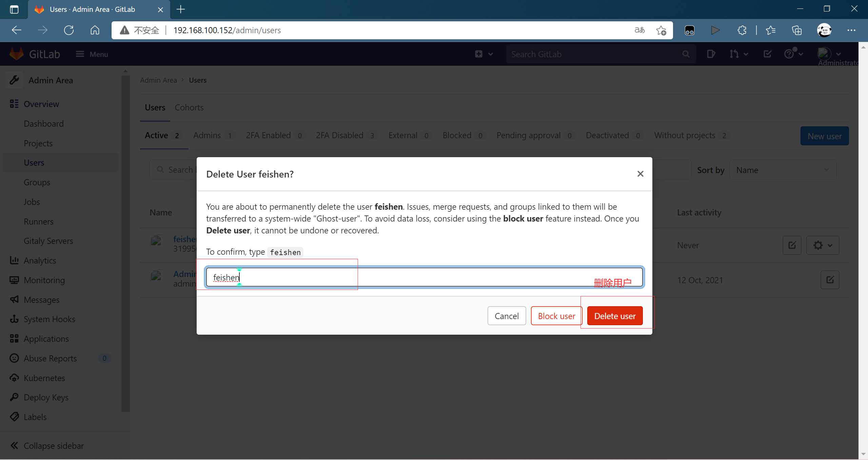Open the Menu hamburger icon

(80, 54)
